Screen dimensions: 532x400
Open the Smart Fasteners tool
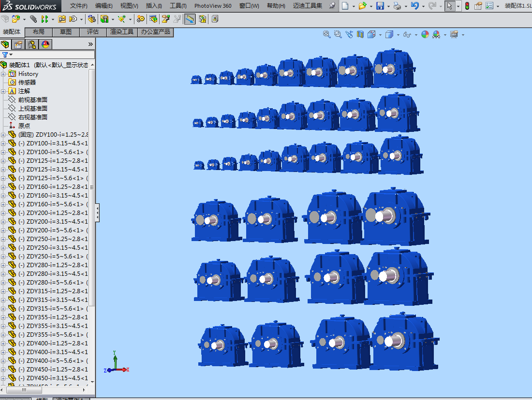point(62,19)
